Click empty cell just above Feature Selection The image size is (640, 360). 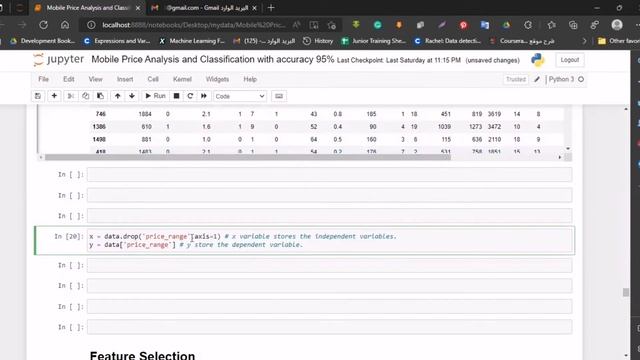click(329, 327)
